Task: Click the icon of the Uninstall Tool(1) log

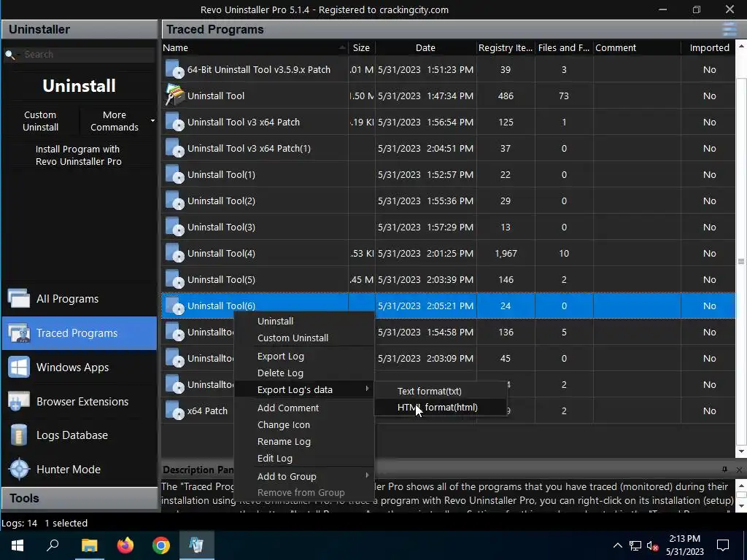Action: [x=174, y=174]
